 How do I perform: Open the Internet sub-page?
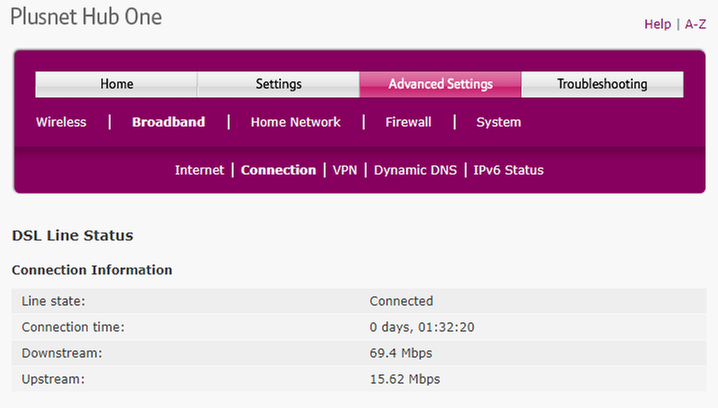(199, 170)
